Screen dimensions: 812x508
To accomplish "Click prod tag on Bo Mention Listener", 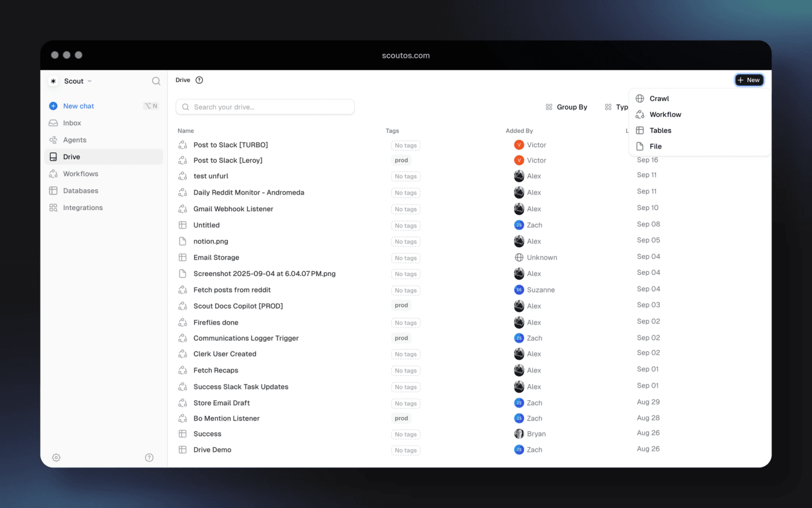I will pos(401,419).
